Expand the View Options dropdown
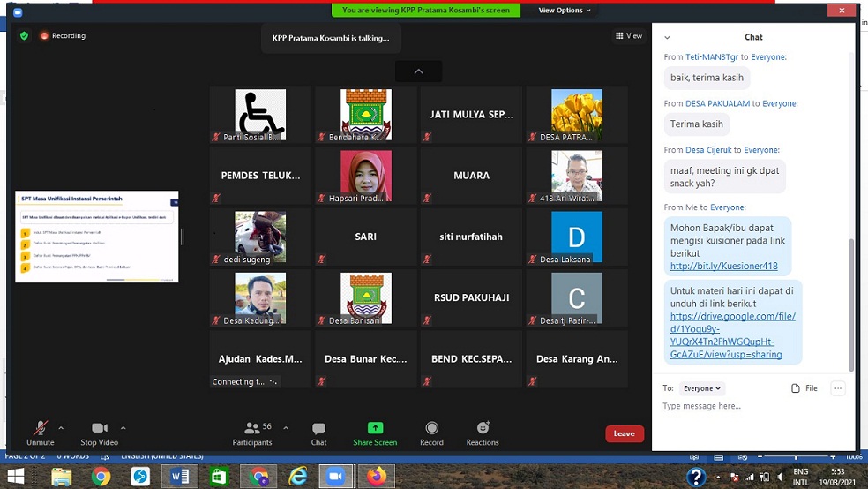This screenshot has width=868, height=489. (565, 11)
